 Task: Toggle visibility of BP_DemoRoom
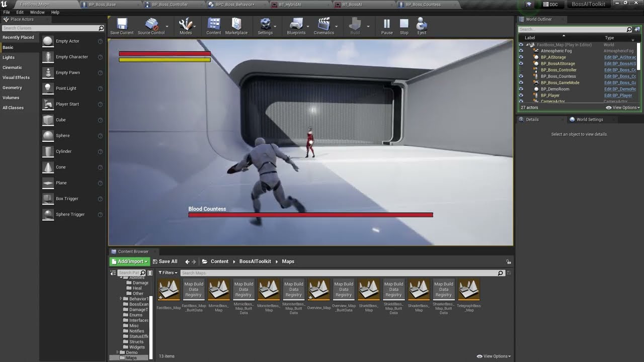click(x=521, y=89)
